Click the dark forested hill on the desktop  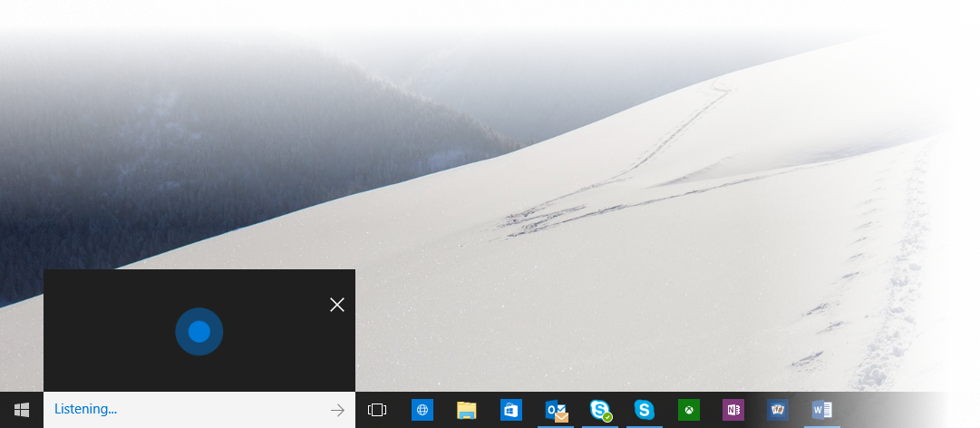tap(181, 163)
